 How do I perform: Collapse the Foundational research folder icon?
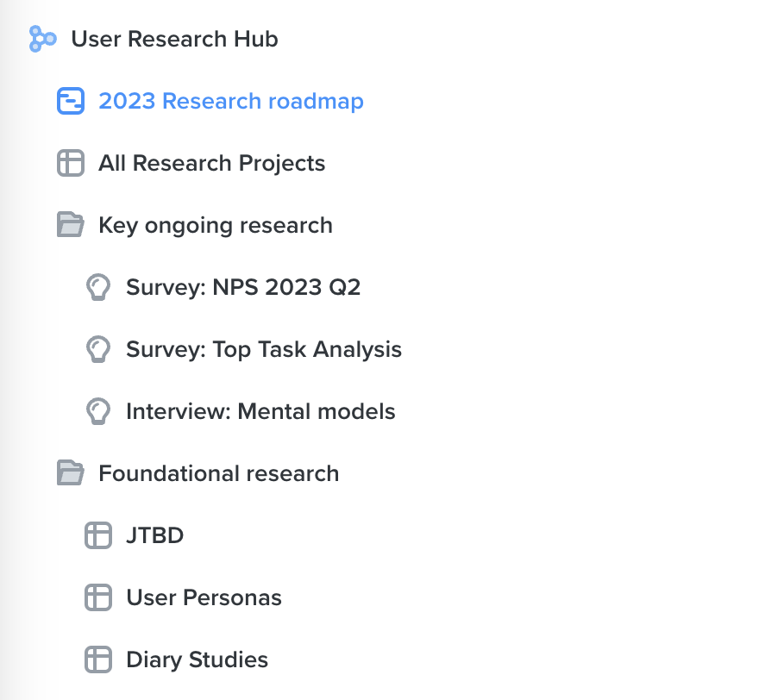coord(71,472)
